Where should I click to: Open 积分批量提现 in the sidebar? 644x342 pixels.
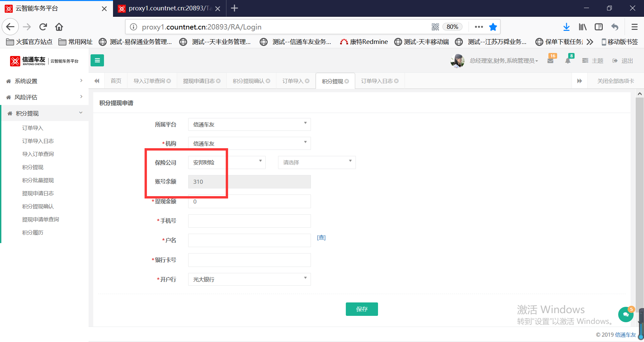[38, 180]
